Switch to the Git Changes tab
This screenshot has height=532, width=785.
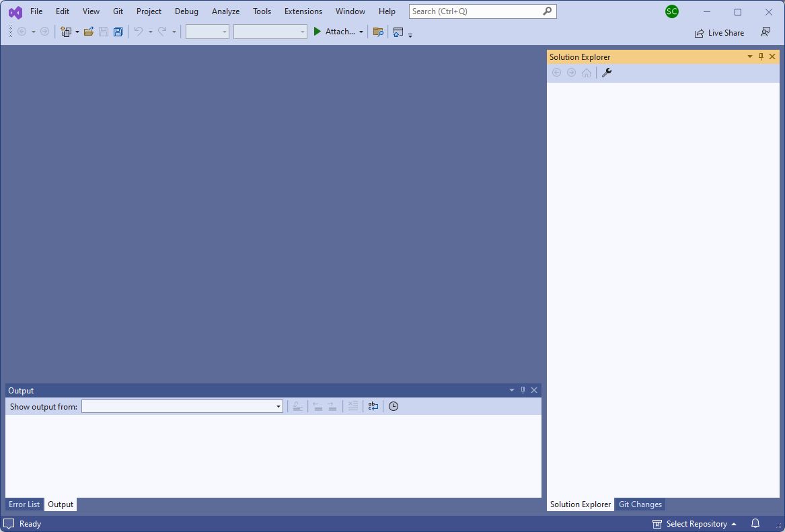pos(640,504)
